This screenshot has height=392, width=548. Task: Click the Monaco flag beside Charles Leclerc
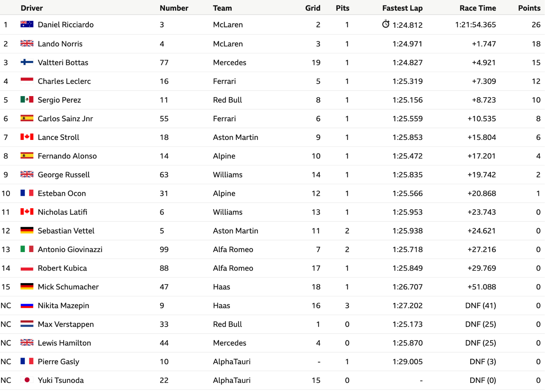(27, 81)
